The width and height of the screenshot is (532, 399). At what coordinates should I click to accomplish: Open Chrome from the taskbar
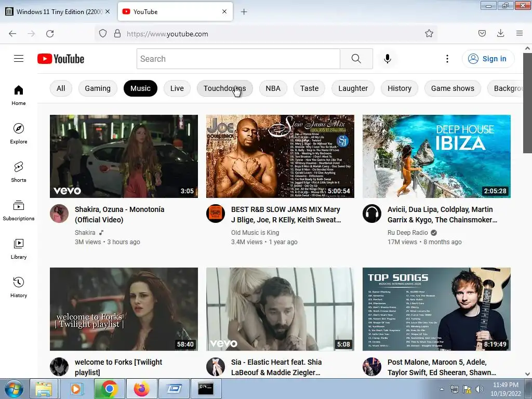click(109, 389)
